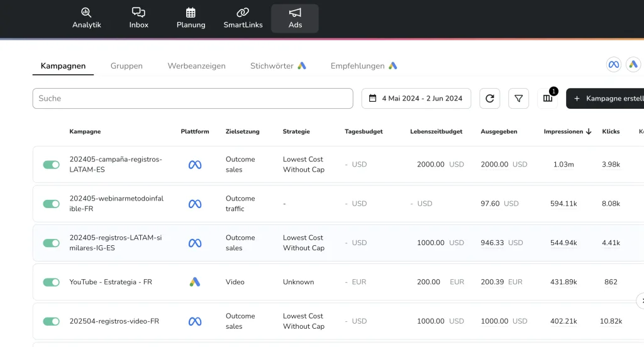Open the Werbeanzeigen tab
644x347 pixels.
[196, 66]
